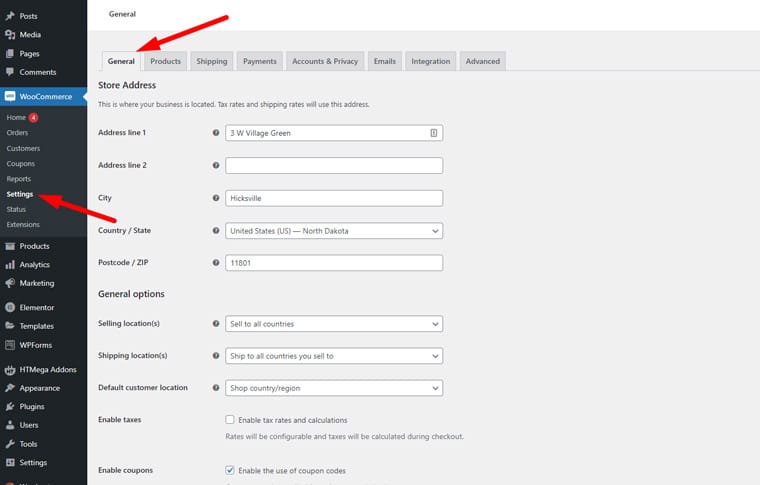Open the Selling location(s) dropdown
The image size is (760, 485).
click(x=334, y=324)
